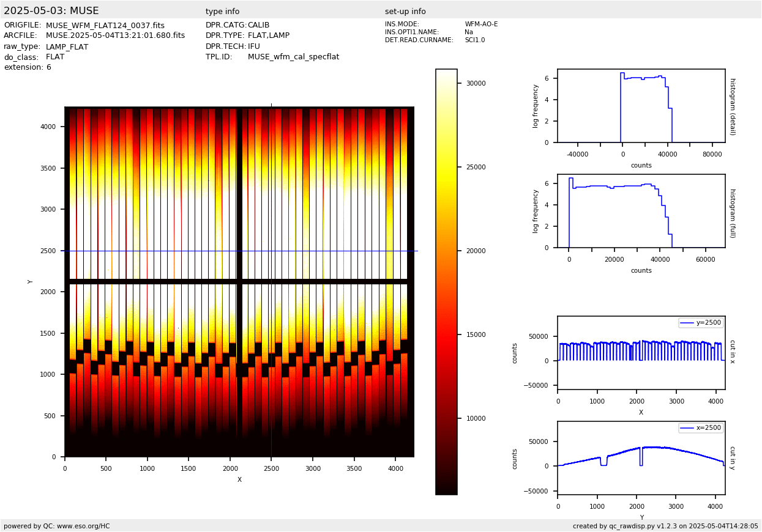Open the histogram (detail) plot

[641, 106]
